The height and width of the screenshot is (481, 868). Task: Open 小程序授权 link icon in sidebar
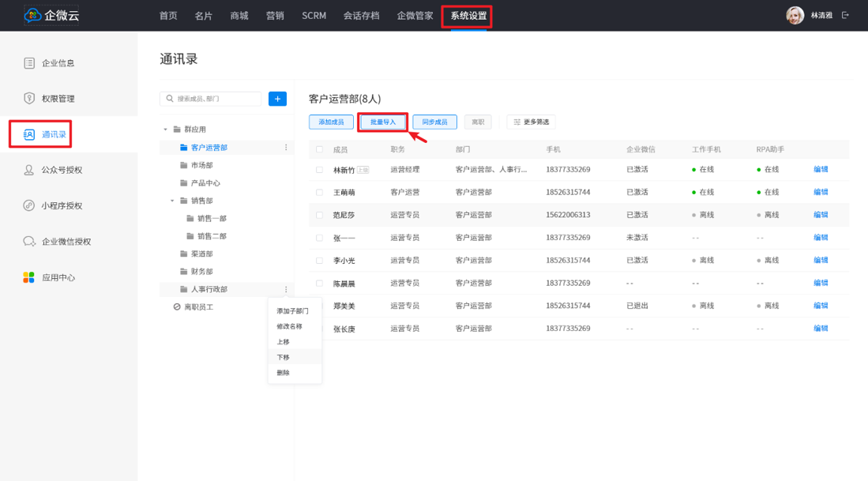click(28, 205)
